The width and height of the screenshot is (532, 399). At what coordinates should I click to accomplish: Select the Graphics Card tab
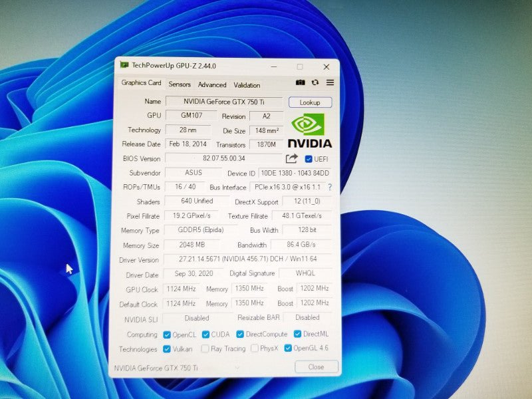point(141,82)
